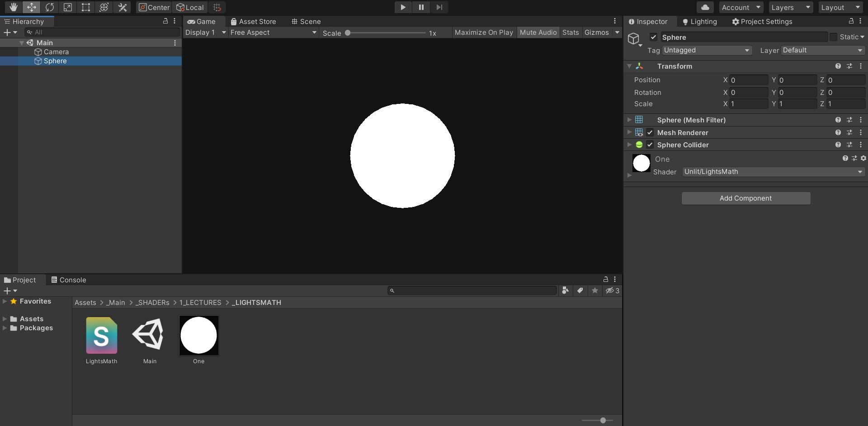This screenshot has width=868, height=426.
Task: Open the Layer Default dropdown
Action: click(823, 50)
